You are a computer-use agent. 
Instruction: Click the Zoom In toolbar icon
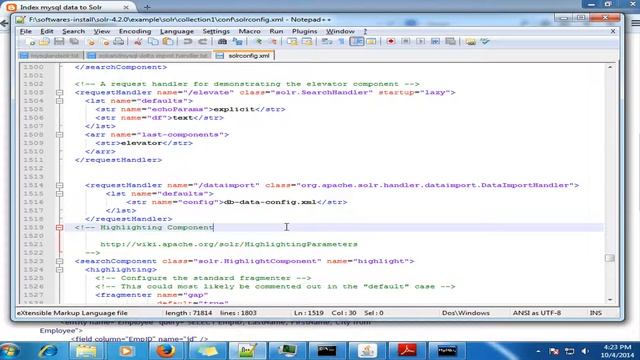click(258, 42)
